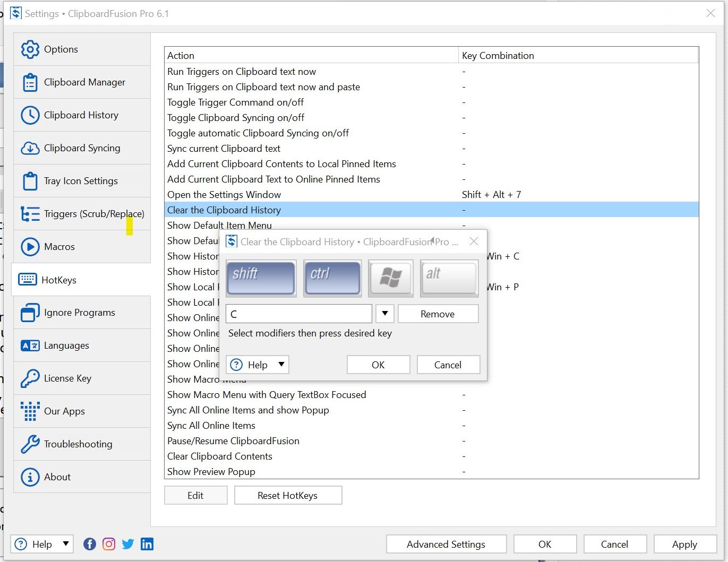Select 'Clear the Clipboard History' row
Viewport: 728px width, 562px height.
point(432,210)
